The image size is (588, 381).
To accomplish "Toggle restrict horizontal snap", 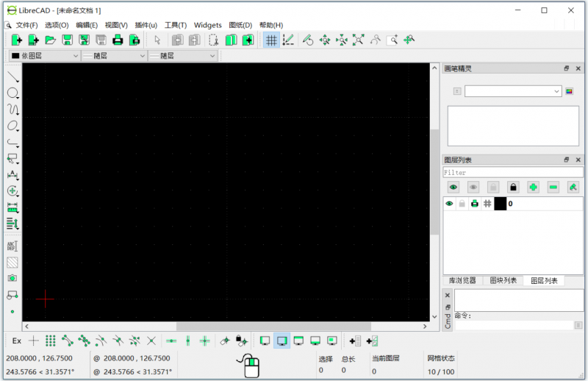I will (171, 341).
